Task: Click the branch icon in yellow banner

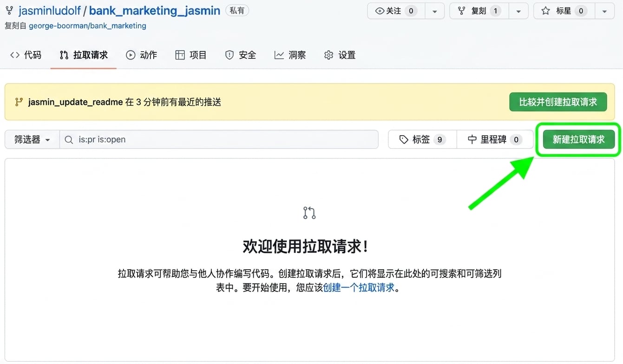Action: point(19,102)
